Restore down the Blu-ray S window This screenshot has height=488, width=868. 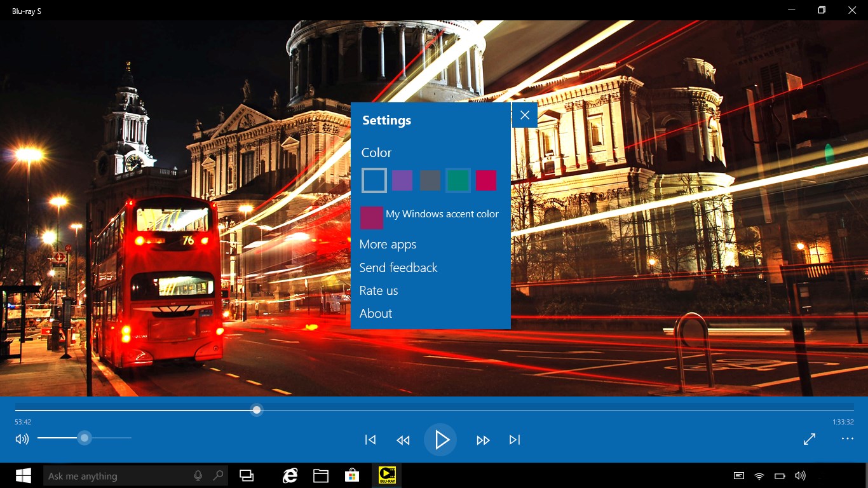(x=822, y=10)
